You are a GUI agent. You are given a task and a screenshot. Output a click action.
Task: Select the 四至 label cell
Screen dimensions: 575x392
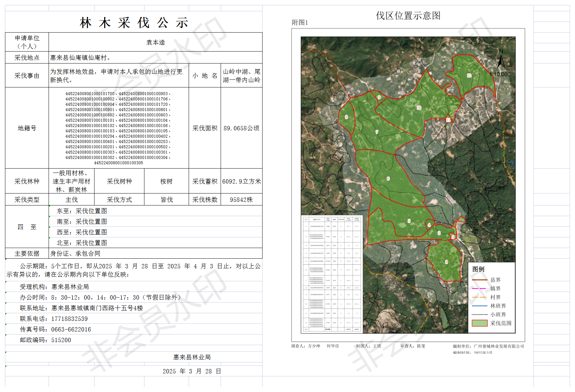(x=27, y=227)
